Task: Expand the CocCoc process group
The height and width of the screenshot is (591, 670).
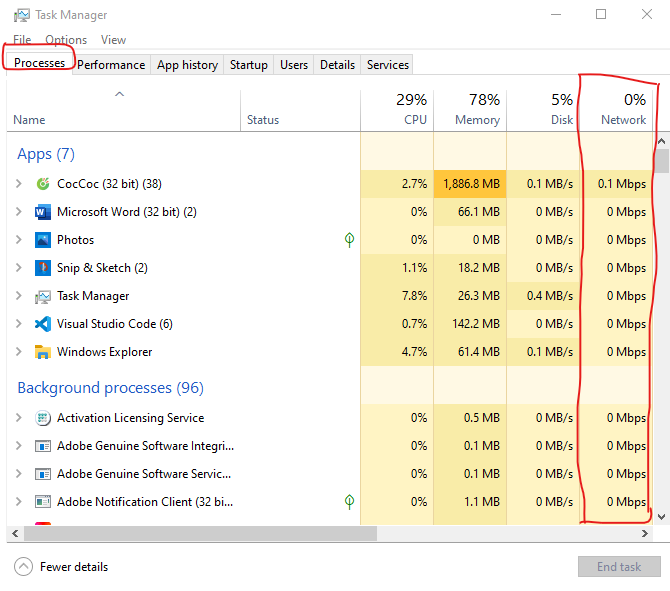Action: (x=18, y=184)
